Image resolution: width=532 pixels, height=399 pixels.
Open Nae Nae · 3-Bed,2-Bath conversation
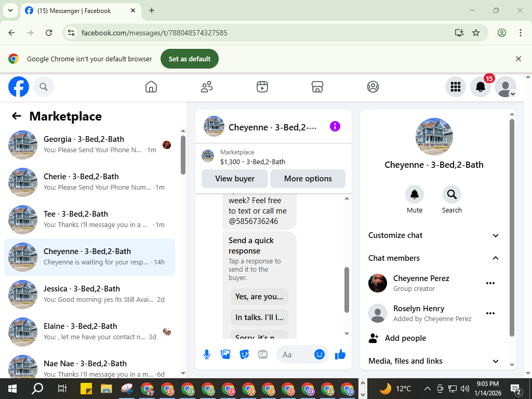[89, 366]
